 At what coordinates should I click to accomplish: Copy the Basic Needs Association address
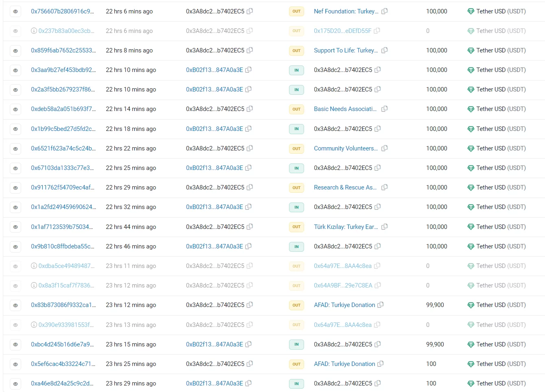tap(384, 109)
